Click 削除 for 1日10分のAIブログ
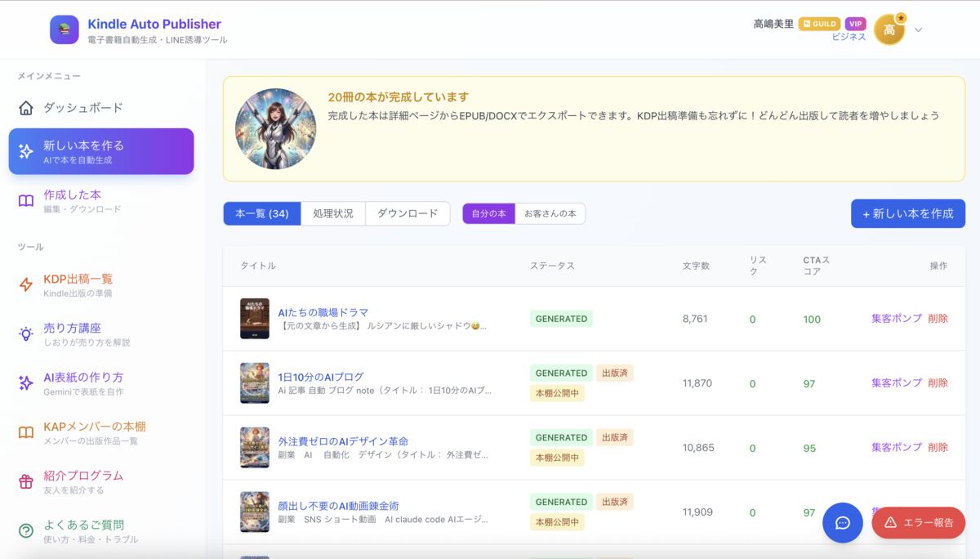980x559 pixels. [x=938, y=382]
